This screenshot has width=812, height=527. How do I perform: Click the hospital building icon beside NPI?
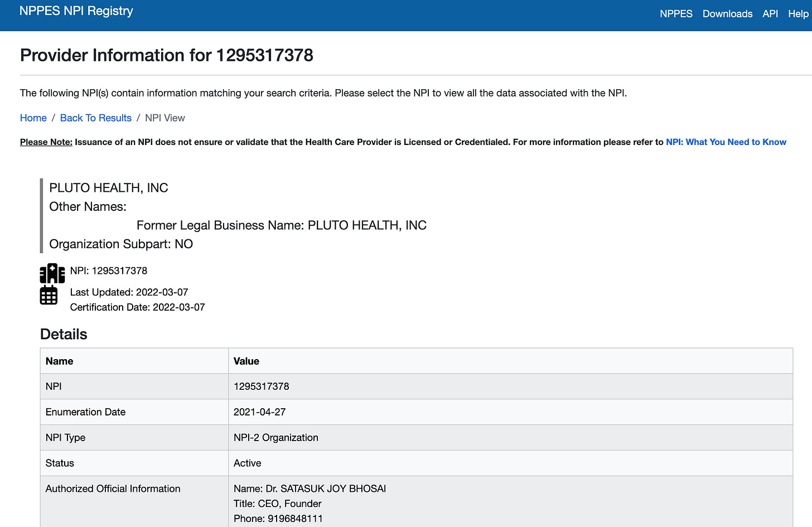(52, 273)
